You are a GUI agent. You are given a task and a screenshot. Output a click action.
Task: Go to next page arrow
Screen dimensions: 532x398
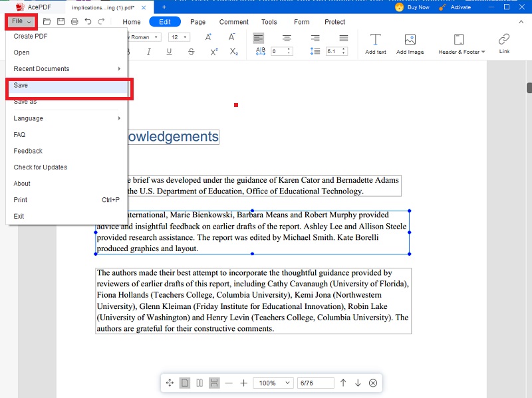pos(358,383)
